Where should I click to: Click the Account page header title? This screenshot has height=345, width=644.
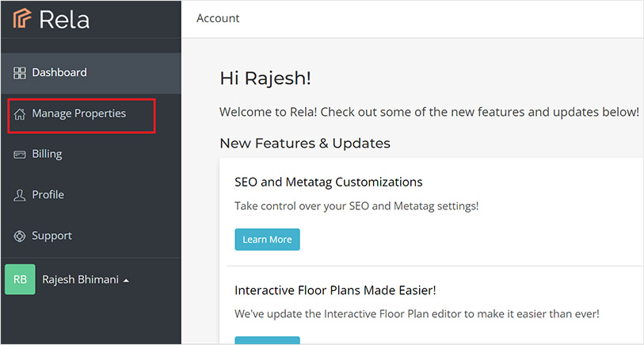pyautogui.click(x=218, y=18)
